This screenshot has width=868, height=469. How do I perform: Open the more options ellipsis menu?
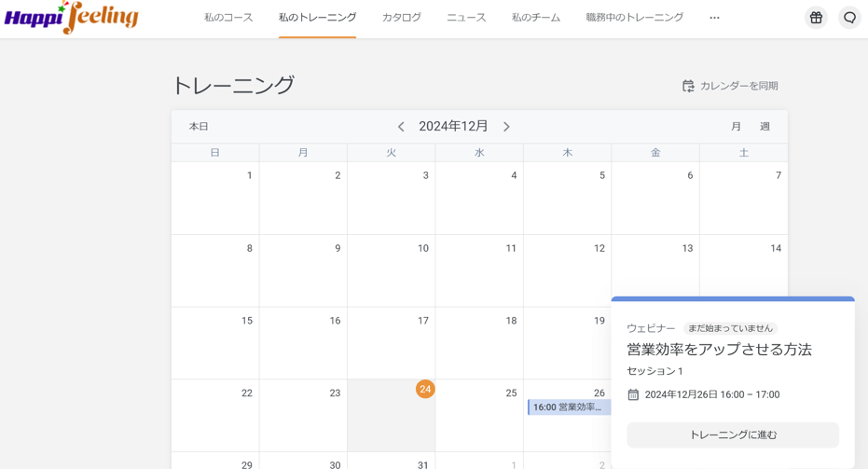(714, 18)
